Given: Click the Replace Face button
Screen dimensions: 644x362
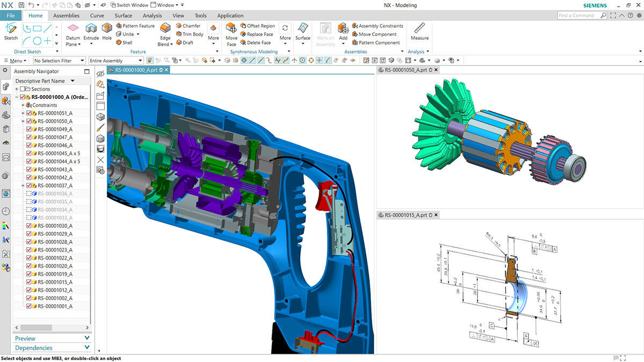Looking at the screenshot, I should (257, 34).
